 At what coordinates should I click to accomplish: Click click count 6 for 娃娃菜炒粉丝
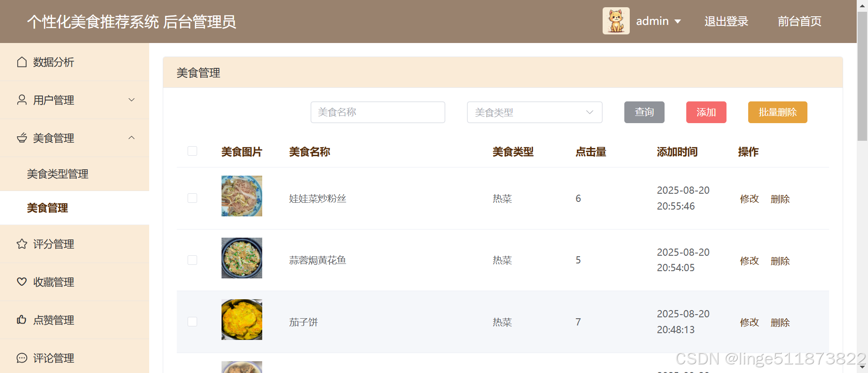(x=578, y=198)
